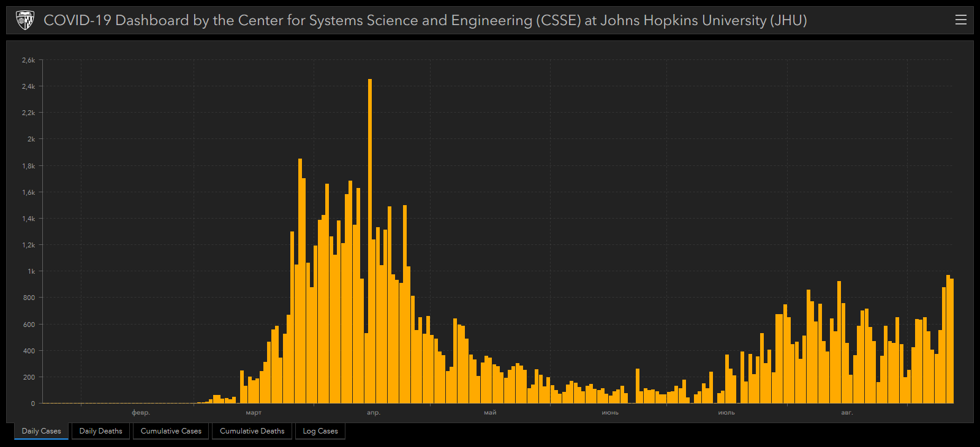This screenshot has height=447, width=980.
Task: Click the 1k y-axis label
Action: click(31, 271)
